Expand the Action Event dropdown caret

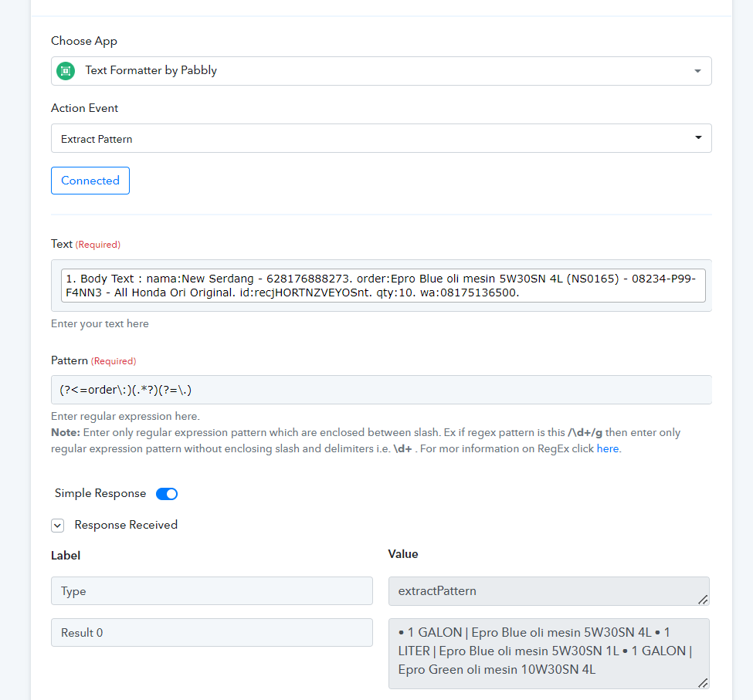tap(698, 137)
